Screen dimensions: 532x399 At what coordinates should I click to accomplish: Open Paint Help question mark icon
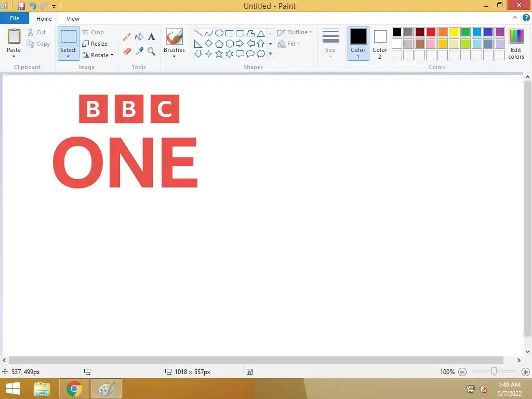click(526, 18)
